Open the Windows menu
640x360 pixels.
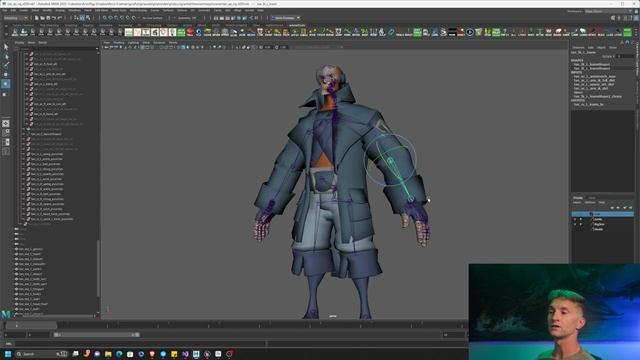[74, 10]
